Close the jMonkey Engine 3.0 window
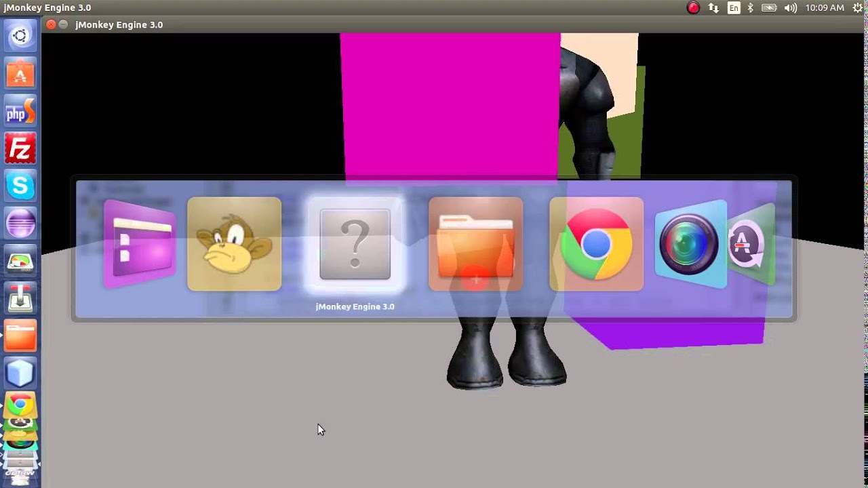 click(51, 24)
